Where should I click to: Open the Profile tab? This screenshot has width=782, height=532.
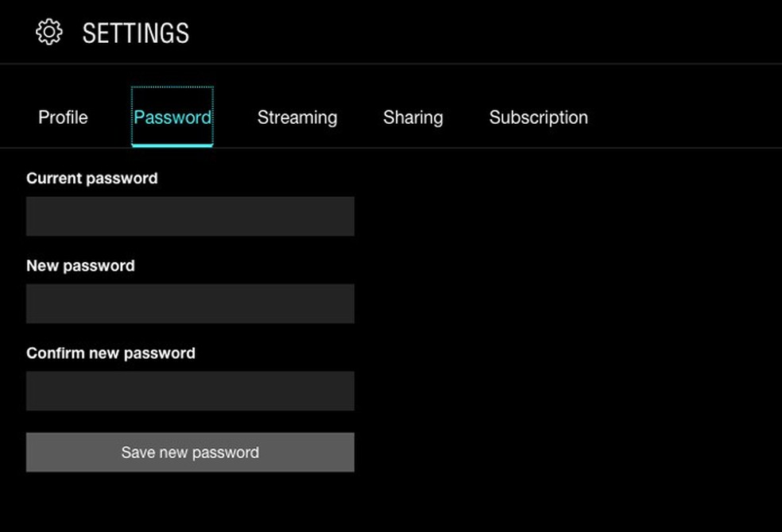63,118
